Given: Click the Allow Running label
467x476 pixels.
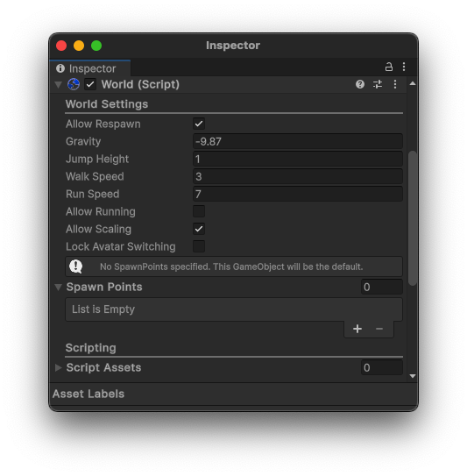Looking at the screenshot, I should click(x=101, y=211).
